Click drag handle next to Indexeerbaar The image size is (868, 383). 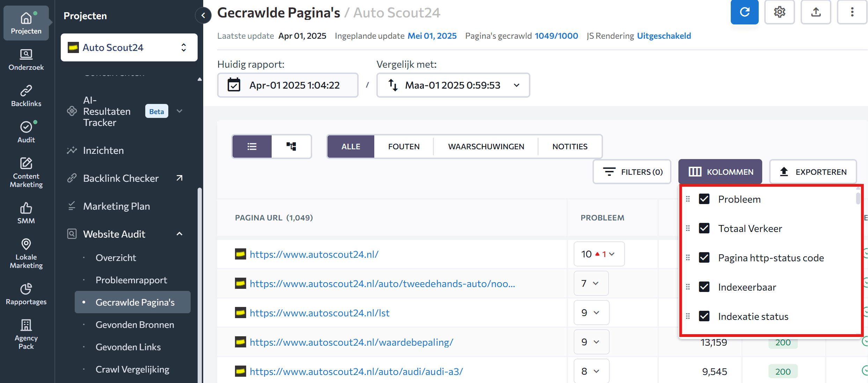point(688,287)
